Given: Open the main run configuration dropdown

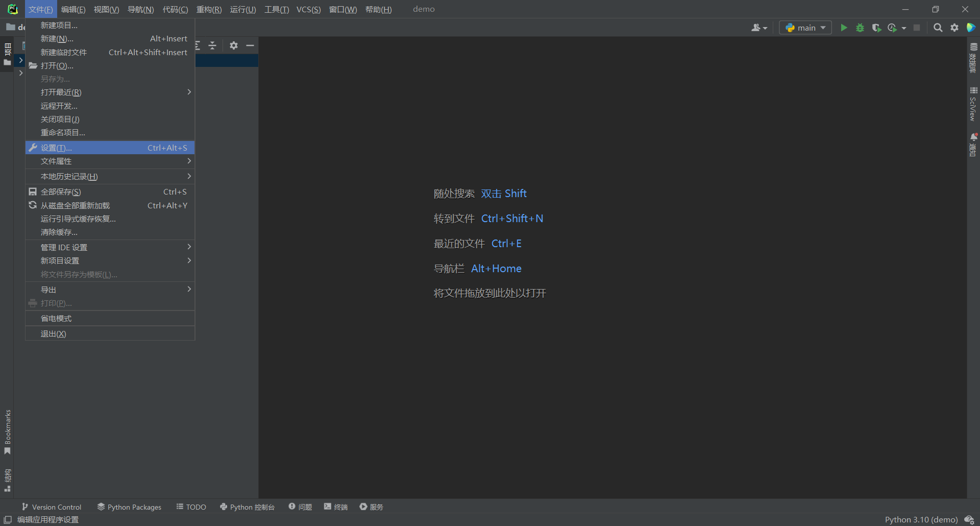Looking at the screenshot, I should [x=805, y=28].
